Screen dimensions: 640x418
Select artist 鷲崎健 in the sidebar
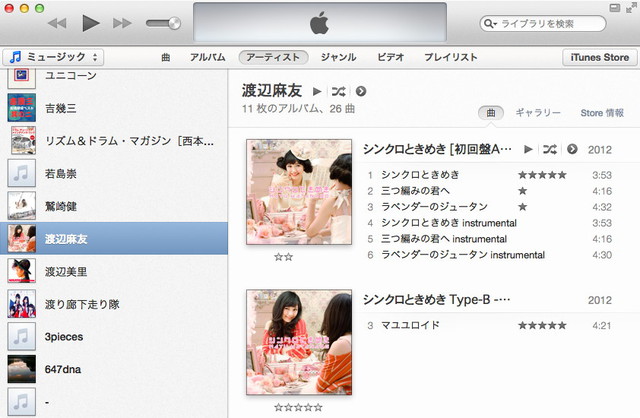114,206
